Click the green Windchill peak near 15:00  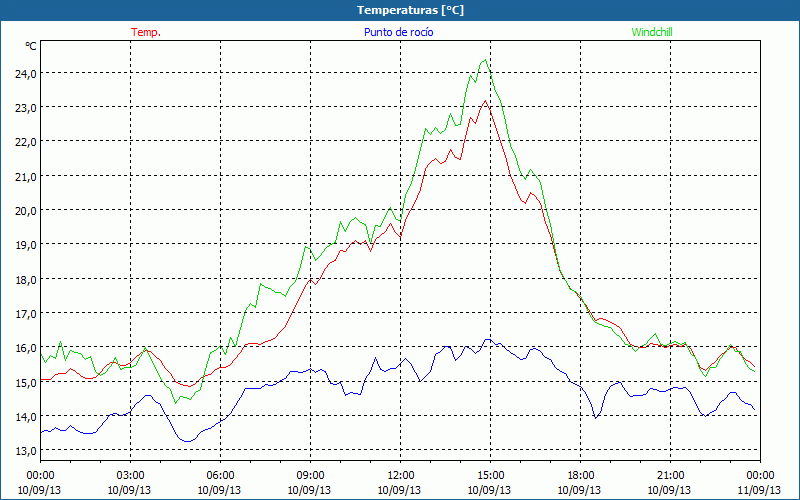tap(485, 60)
